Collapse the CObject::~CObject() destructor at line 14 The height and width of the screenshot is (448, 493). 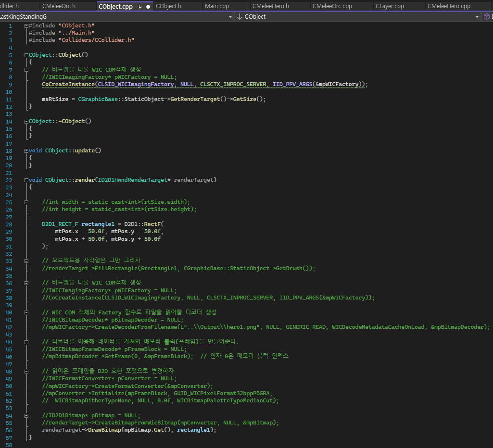point(26,121)
